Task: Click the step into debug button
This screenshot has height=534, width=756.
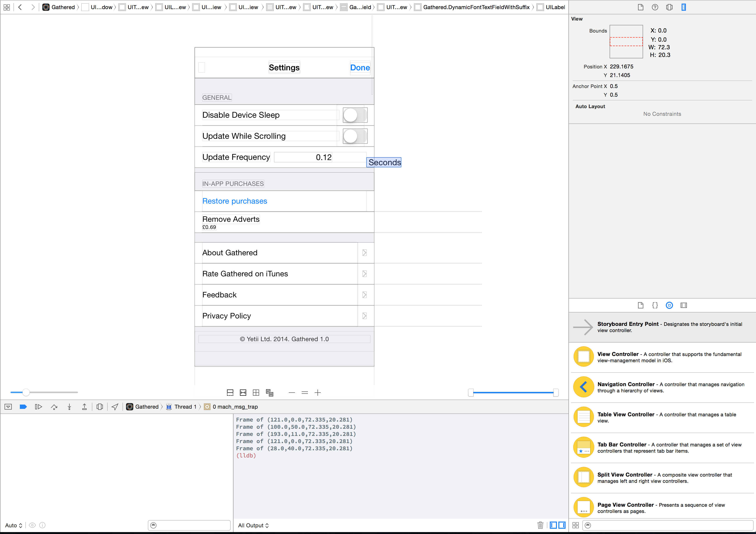Action: pos(69,406)
